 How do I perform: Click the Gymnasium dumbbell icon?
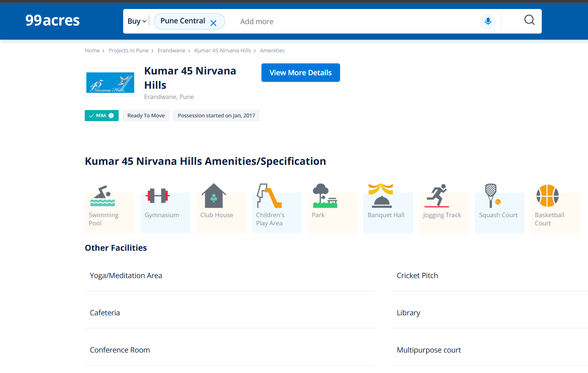158,196
